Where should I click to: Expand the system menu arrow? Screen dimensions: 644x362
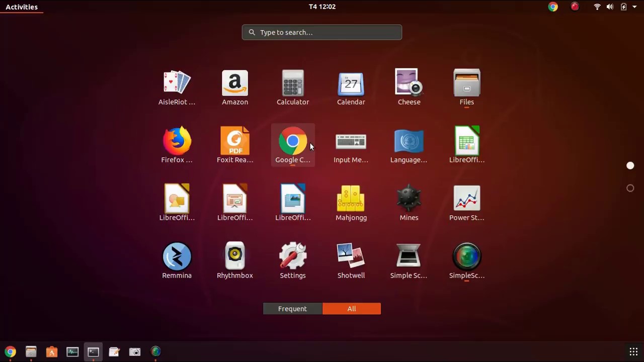pyautogui.click(x=634, y=7)
